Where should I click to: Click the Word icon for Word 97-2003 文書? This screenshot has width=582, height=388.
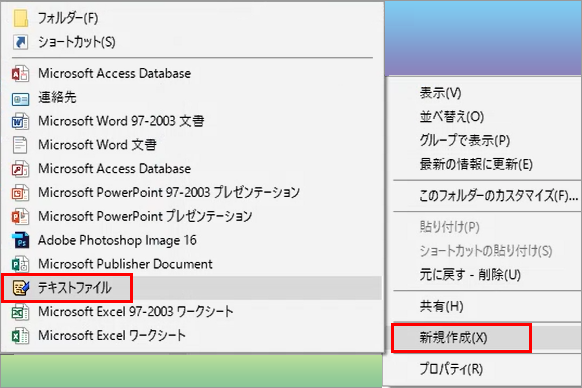point(20,121)
